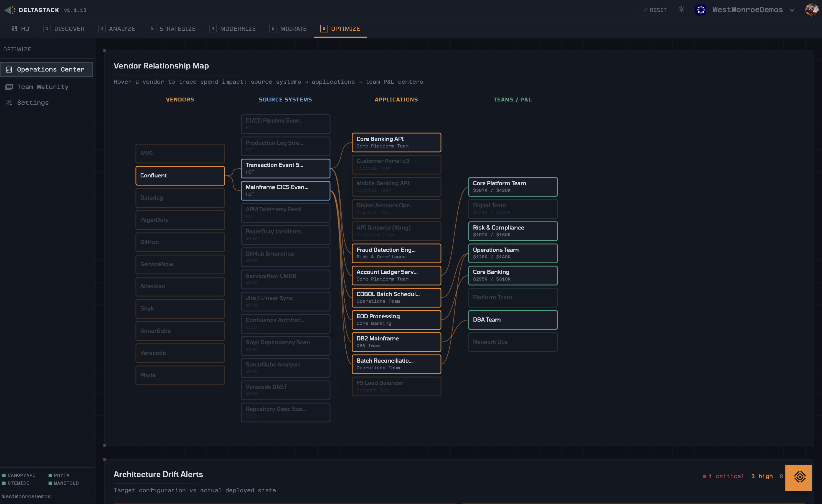Select the OPTIMIZE tab
The width and height of the screenshot is (822, 504).
click(340, 29)
